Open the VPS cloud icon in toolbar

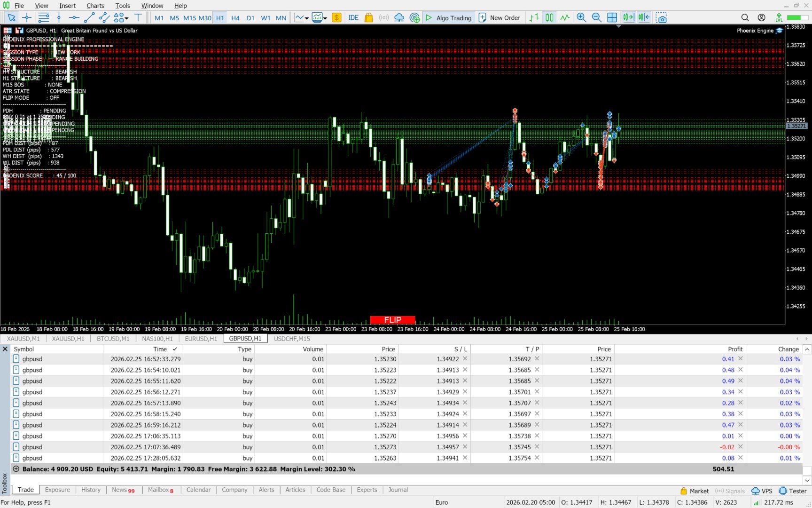click(399, 18)
